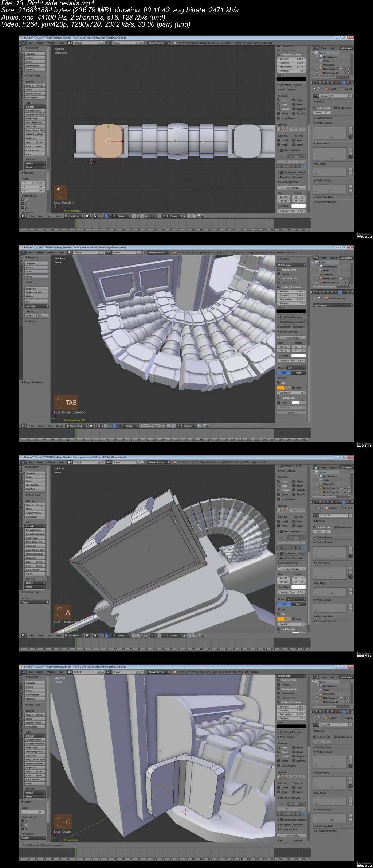The height and width of the screenshot is (868, 373).
Task: Click Smooth shading button, 00:04:42 frame
Action: tap(30, 315)
